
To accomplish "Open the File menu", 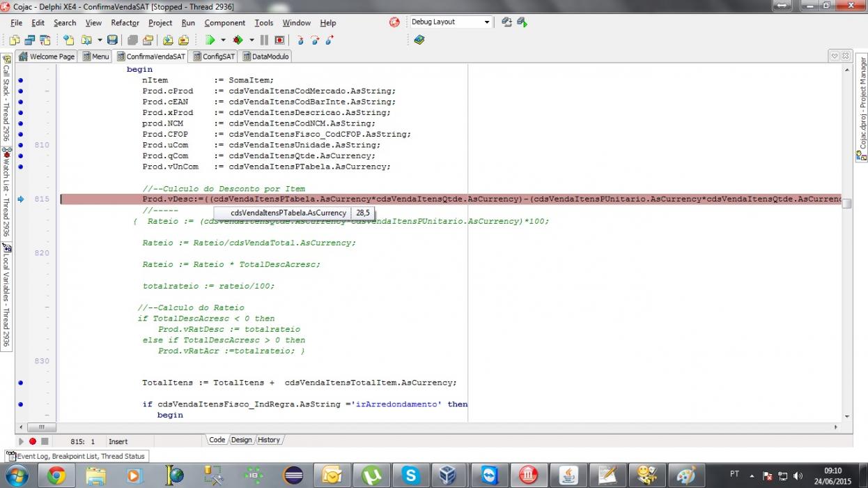I will coord(16,23).
